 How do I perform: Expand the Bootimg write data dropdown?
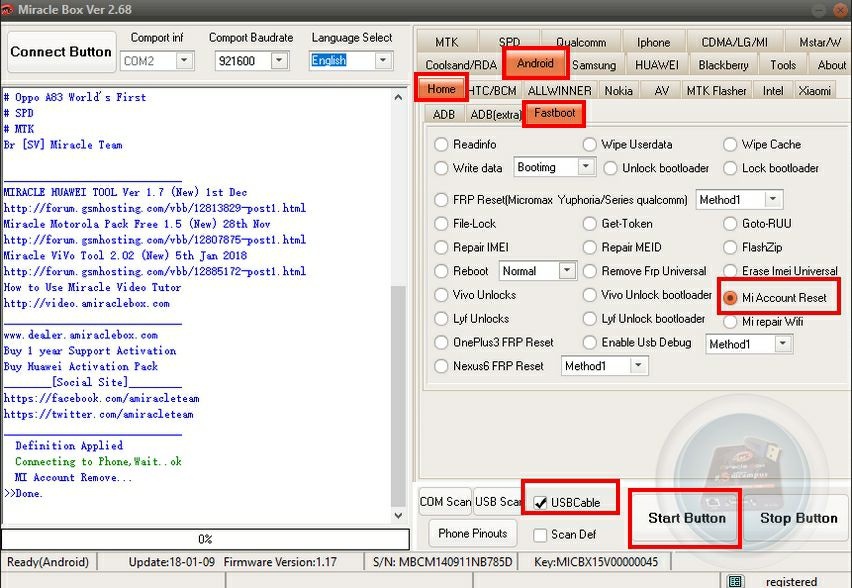tap(586, 167)
